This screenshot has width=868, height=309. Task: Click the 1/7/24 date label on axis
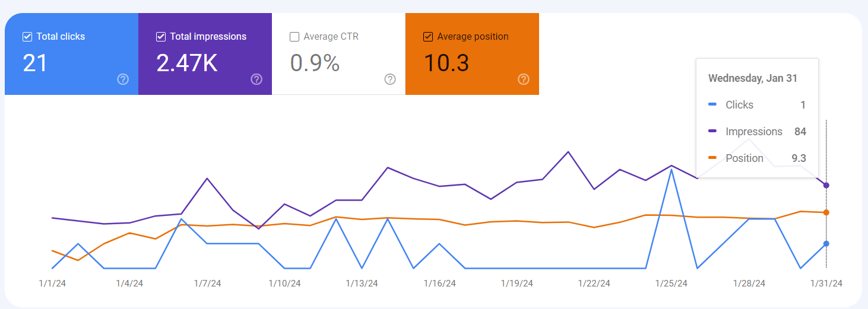pos(207,283)
